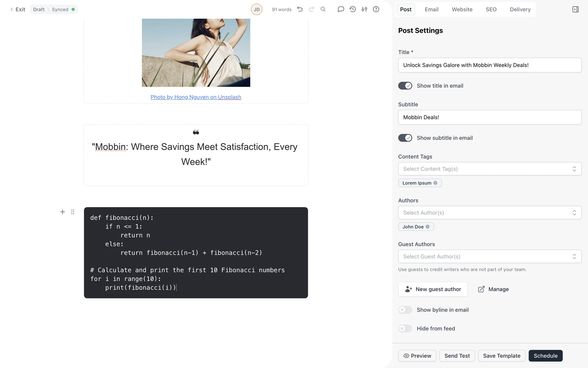Toggle Show title in email
Image resolution: width=588 pixels, height=368 pixels.
405,86
